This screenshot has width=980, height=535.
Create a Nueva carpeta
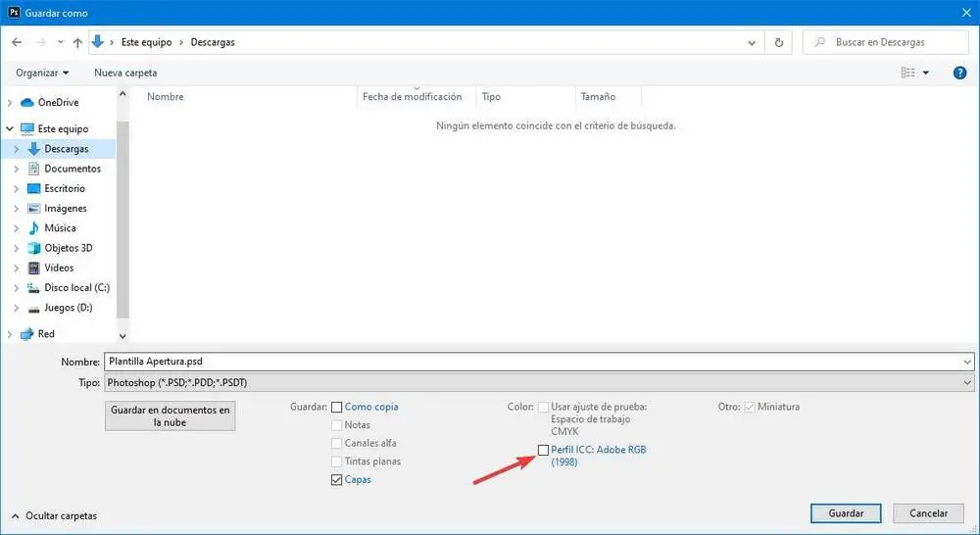[x=125, y=73]
